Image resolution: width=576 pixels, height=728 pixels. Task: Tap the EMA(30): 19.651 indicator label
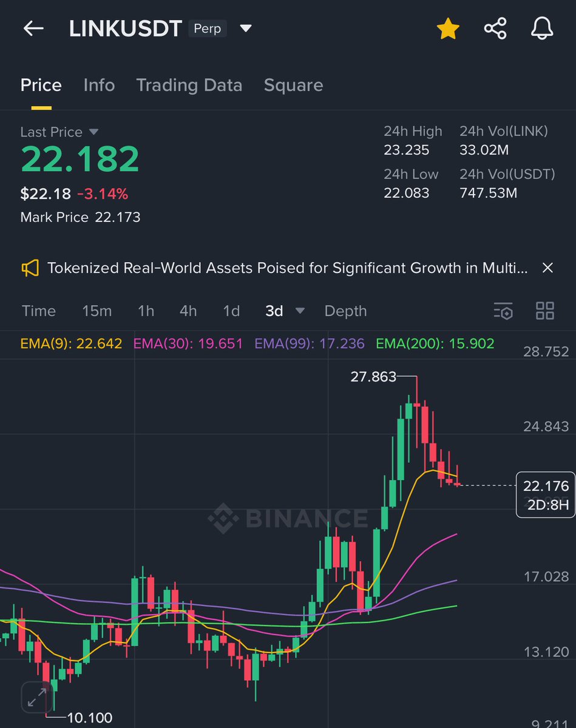[188, 343]
